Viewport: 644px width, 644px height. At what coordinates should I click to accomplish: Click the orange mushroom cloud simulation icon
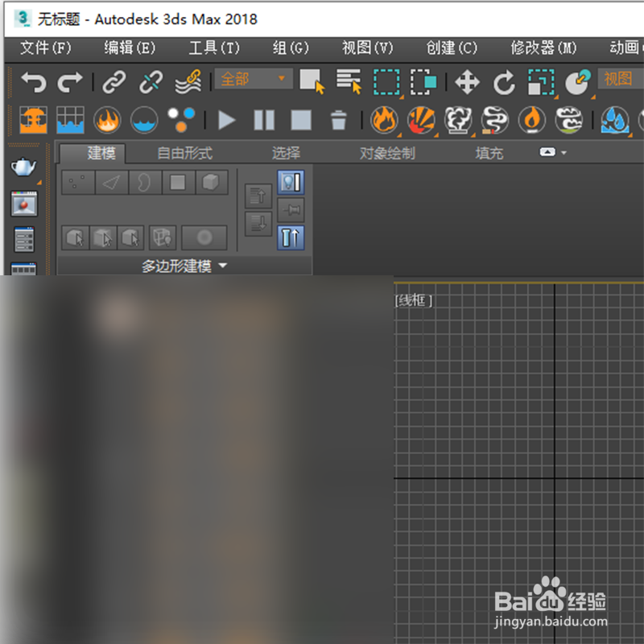[x=33, y=120]
